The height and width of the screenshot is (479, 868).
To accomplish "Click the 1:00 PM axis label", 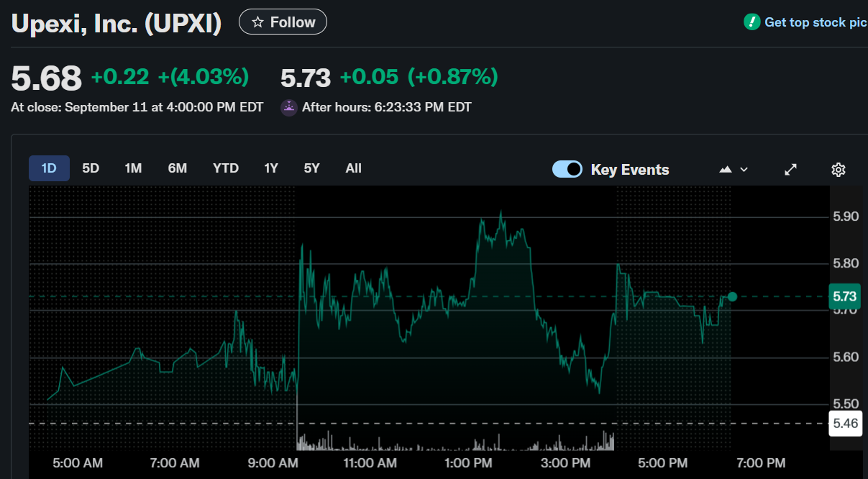I will [468, 463].
